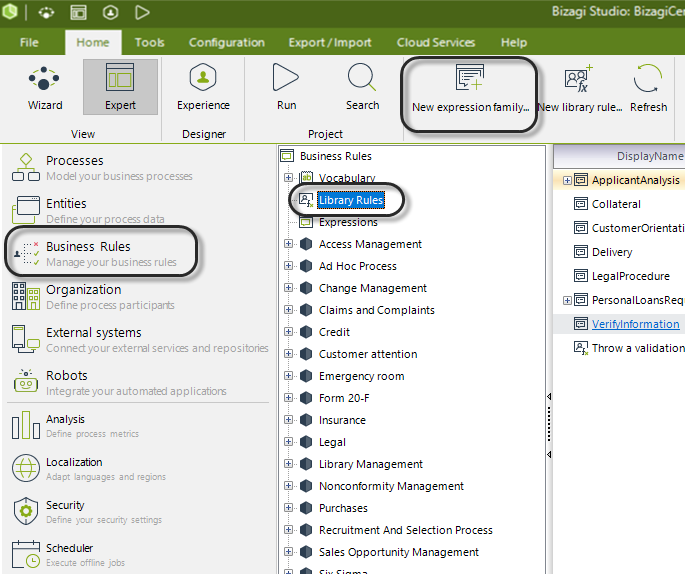
Task: Open the External systems module
Action: coord(140,339)
